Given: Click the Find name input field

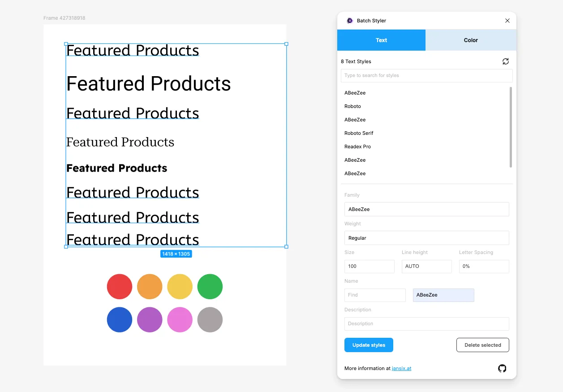Looking at the screenshot, I should [x=375, y=295].
